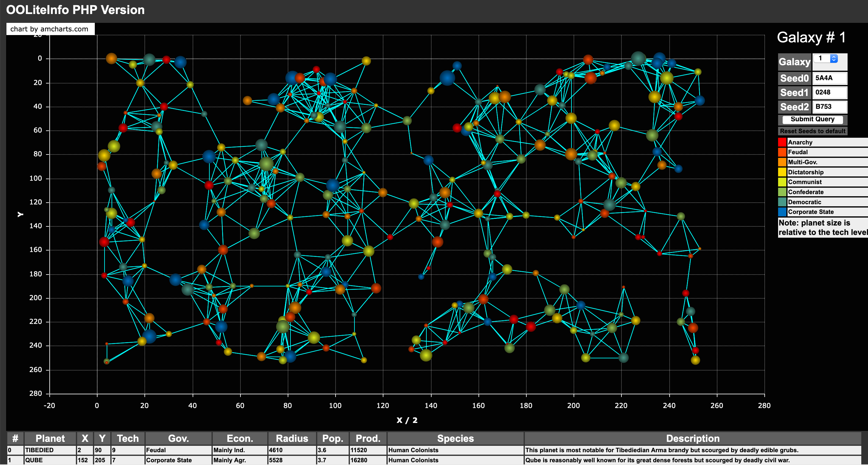
Task: Toggle the Dictatorship legend entry
Action: pos(805,172)
